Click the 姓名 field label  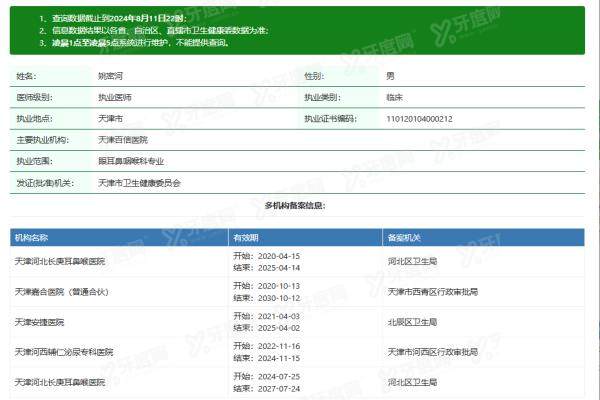[x=26, y=76]
